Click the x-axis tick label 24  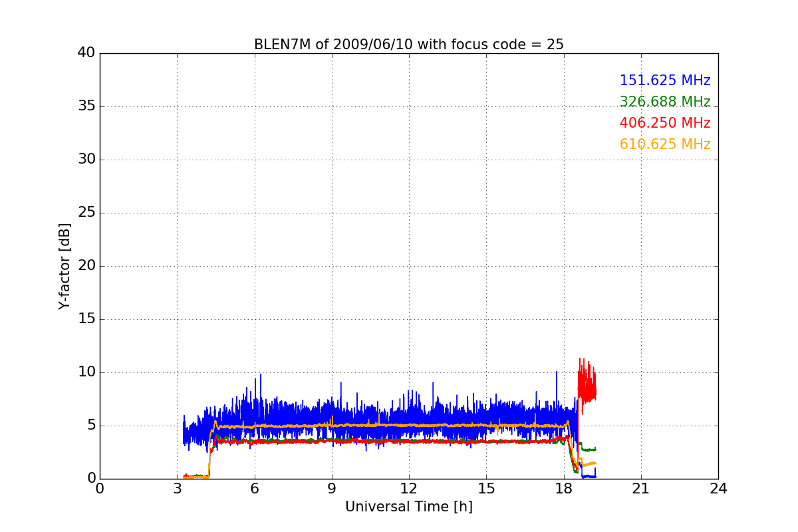718,488
